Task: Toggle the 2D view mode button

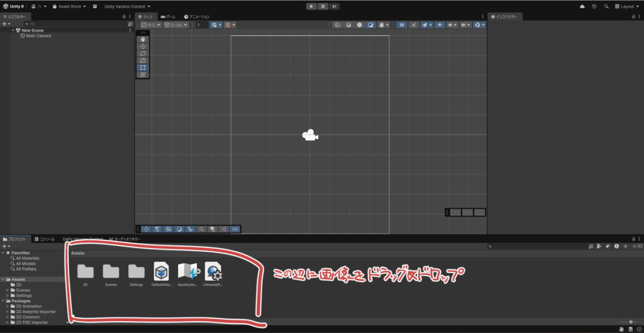Action: [x=401, y=25]
